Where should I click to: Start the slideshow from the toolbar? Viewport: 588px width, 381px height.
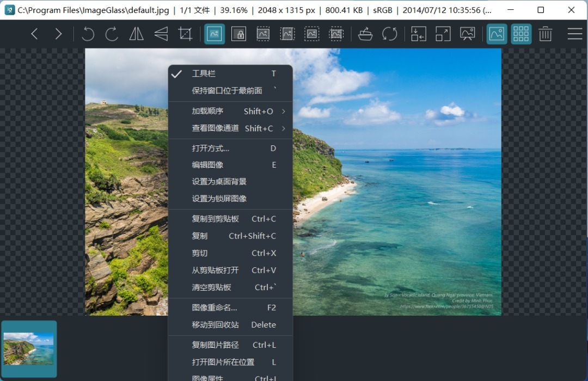click(x=468, y=34)
